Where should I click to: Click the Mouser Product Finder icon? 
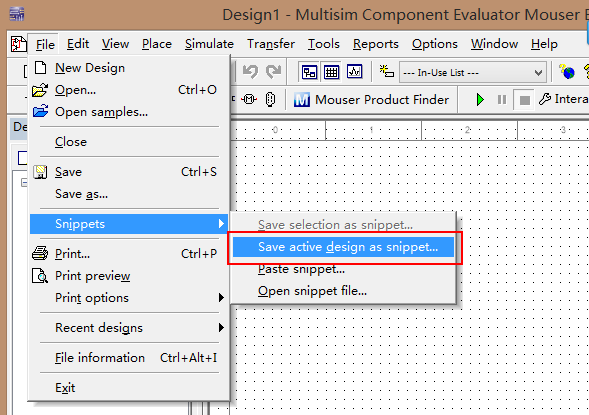302,100
